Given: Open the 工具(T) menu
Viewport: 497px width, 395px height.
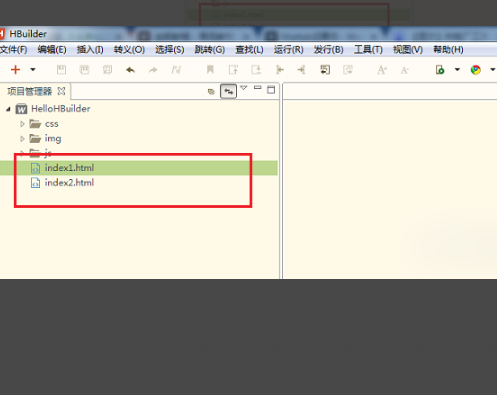Looking at the screenshot, I should point(368,50).
